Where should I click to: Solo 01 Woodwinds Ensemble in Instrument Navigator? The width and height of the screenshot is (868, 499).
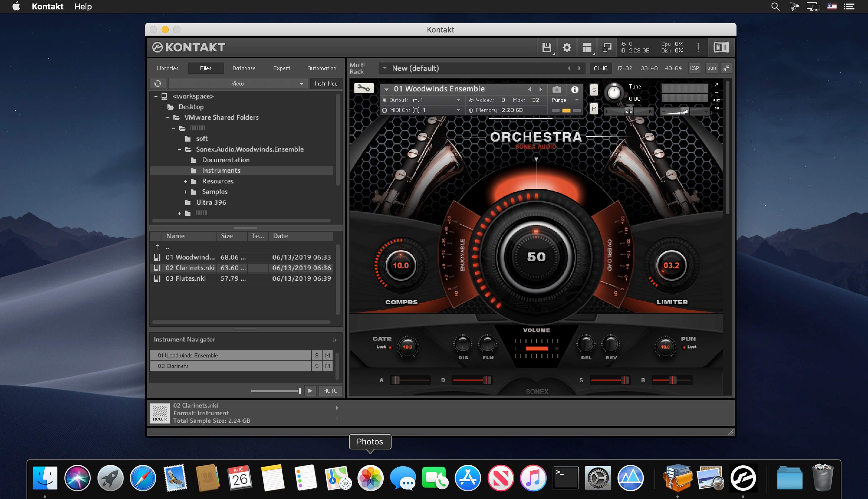pyautogui.click(x=317, y=355)
